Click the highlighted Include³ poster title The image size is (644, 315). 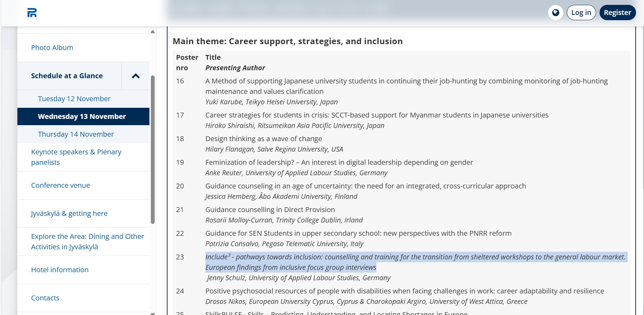click(416, 262)
